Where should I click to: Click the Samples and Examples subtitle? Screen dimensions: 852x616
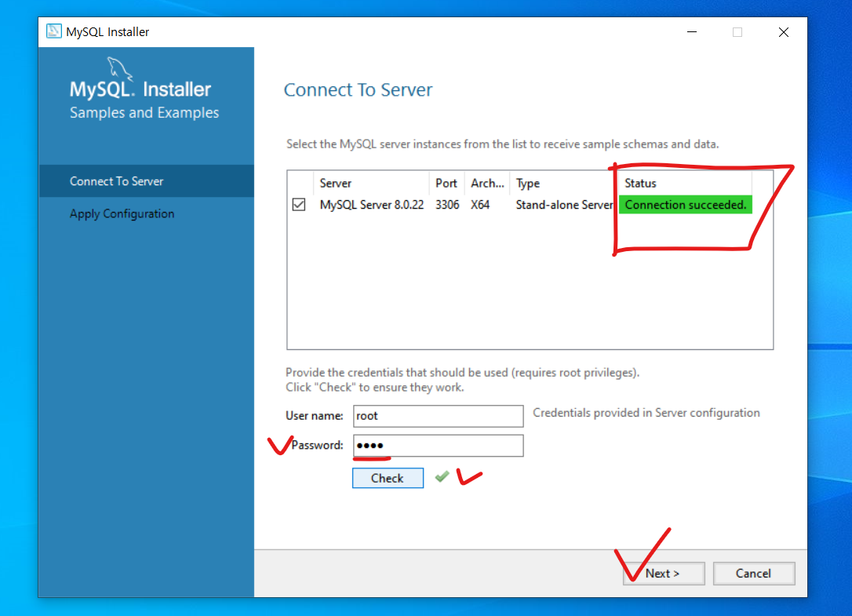[x=144, y=112]
